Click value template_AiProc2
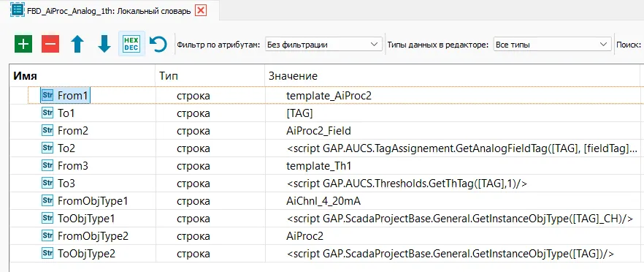The width and height of the screenshot is (644, 272). 329,96
